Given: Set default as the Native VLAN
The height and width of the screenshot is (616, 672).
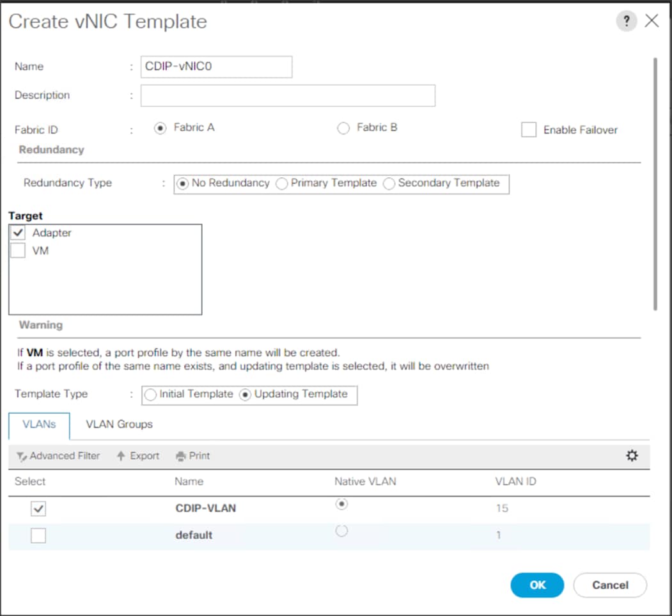Looking at the screenshot, I should point(341,531).
